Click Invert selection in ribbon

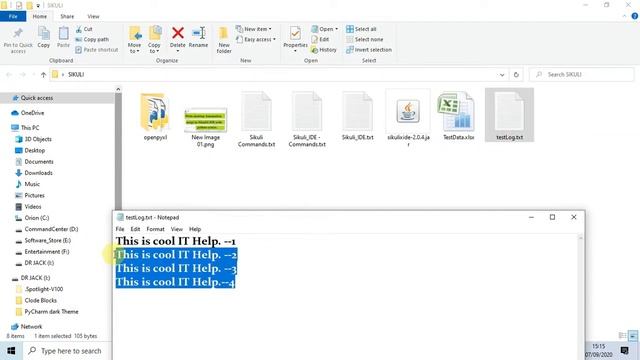(369, 49)
